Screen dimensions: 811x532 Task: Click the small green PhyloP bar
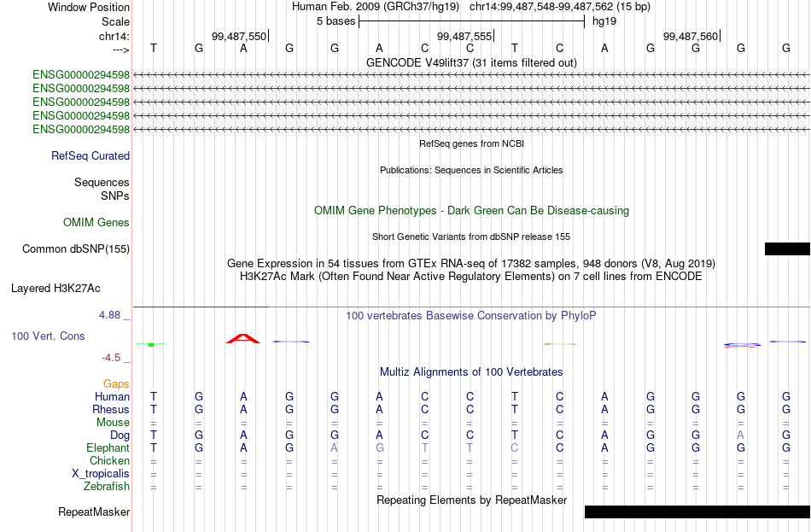(151, 344)
